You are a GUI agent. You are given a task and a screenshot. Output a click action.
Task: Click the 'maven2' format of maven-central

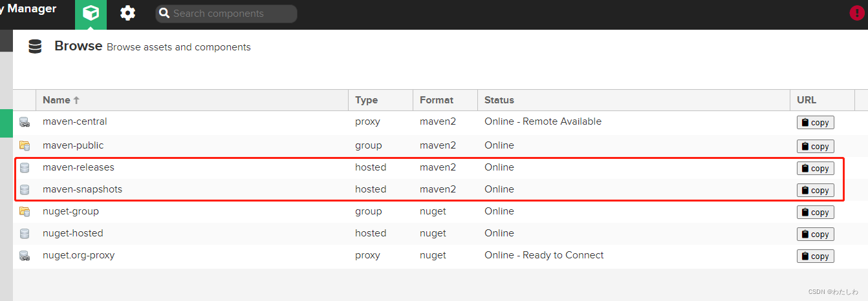point(438,121)
